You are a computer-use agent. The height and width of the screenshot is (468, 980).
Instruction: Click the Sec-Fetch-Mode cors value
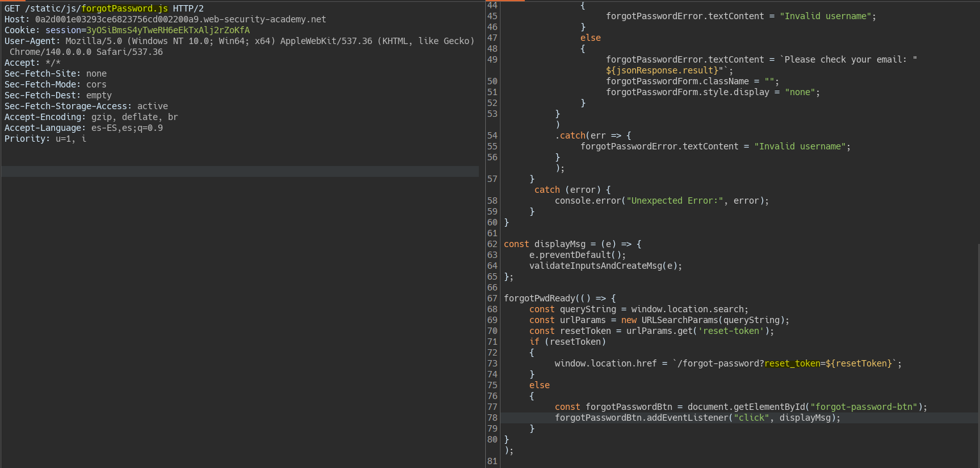click(96, 84)
